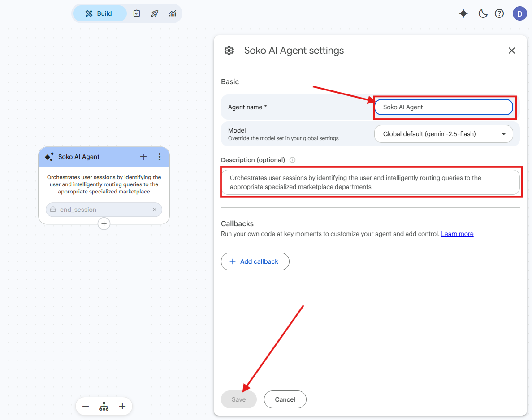The width and height of the screenshot is (532, 420).
Task: Follow the Learn more link
Action: (457, 234)
